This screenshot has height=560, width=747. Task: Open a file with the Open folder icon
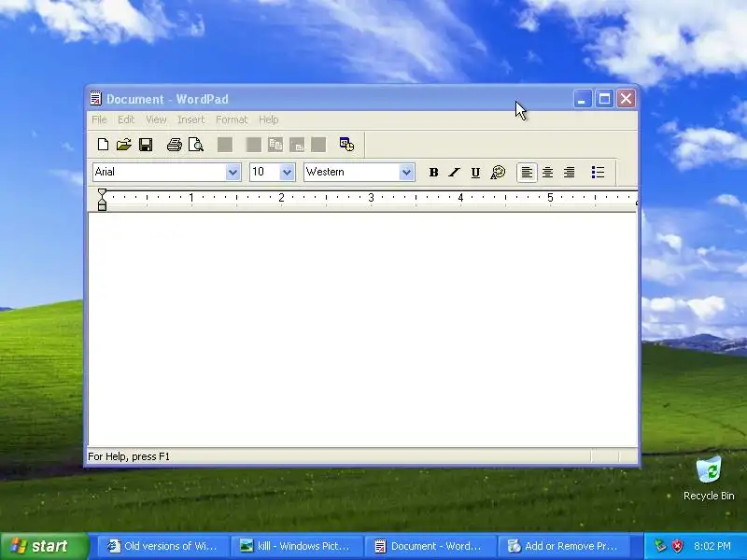point(124,145)
